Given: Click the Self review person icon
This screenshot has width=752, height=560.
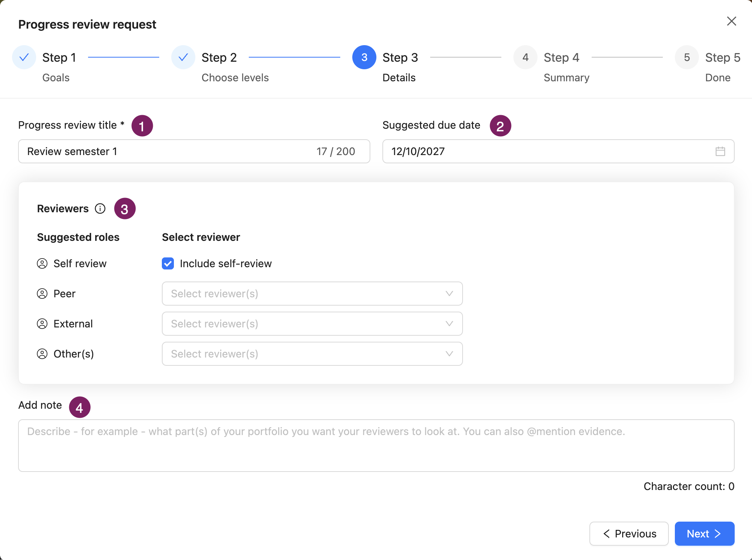Looking at the screenshot, I should click(x=42, y=263).
